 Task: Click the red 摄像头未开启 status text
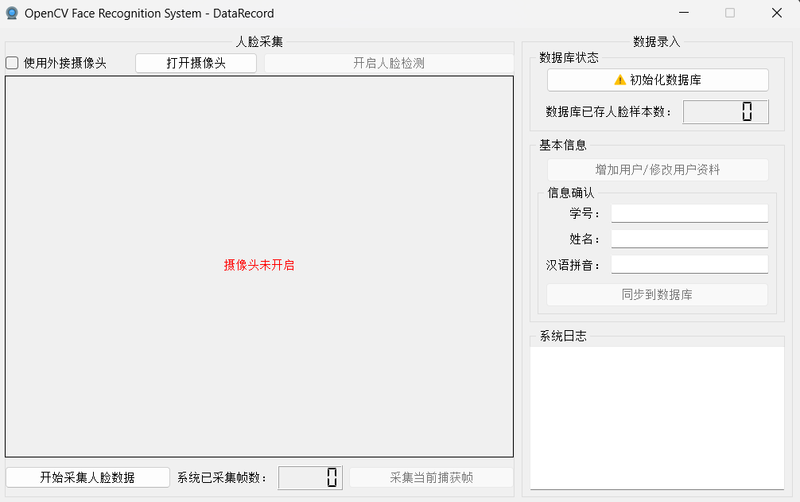pos(259,265)
